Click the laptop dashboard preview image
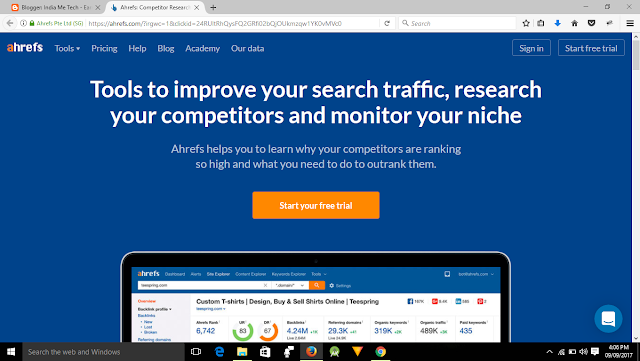640x361 pixels. coord(316,297)
